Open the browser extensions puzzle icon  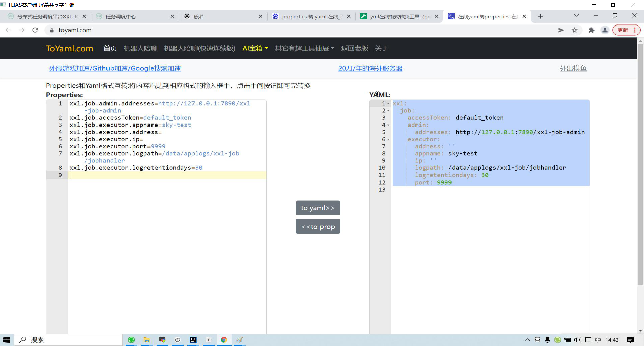coord(591,30)
